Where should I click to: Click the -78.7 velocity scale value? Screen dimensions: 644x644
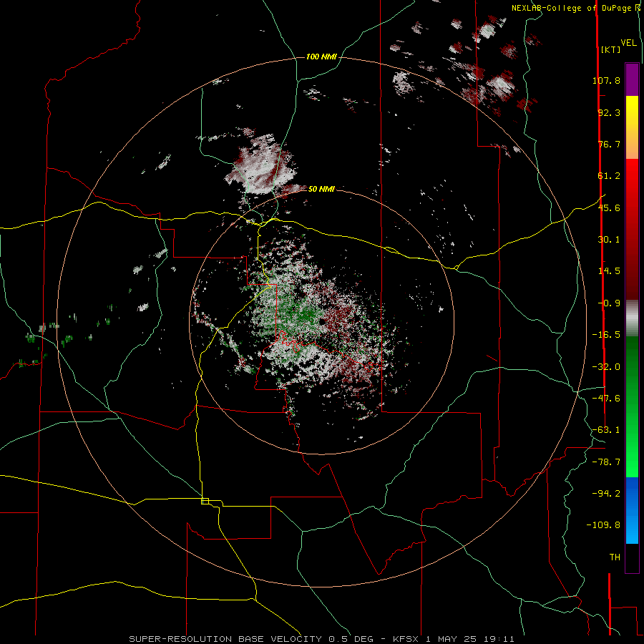pyautogui.click(x=606, y=462)
